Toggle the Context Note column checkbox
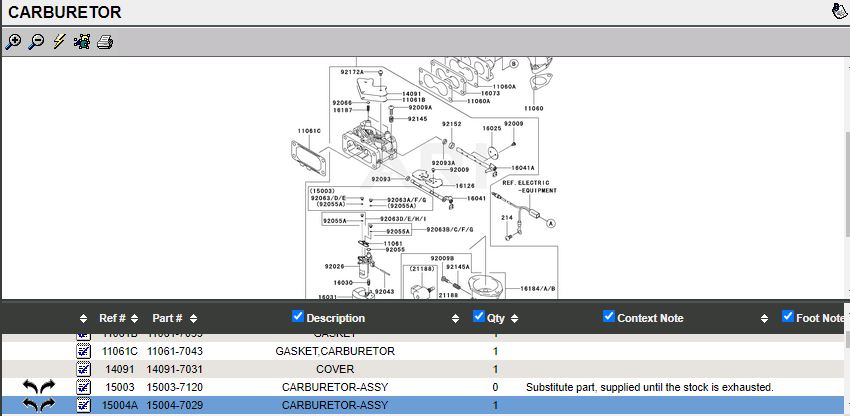850x416 pixels. [609, 317]
